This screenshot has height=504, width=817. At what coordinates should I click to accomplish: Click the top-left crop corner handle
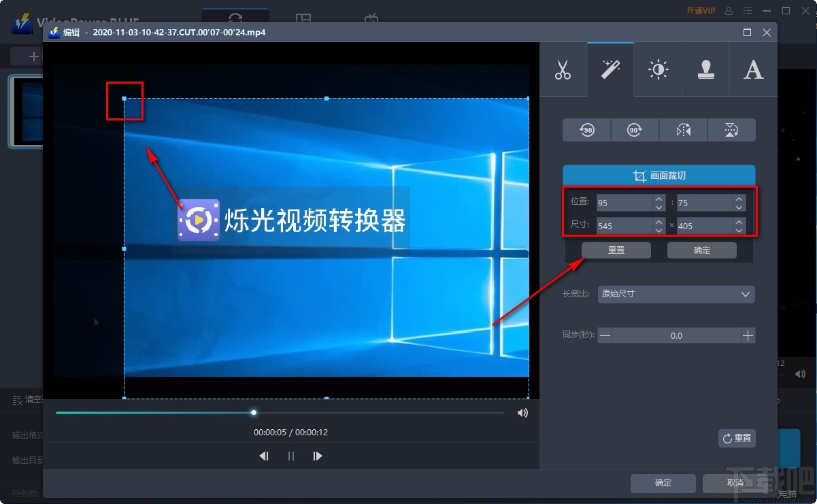coord(124,99)
